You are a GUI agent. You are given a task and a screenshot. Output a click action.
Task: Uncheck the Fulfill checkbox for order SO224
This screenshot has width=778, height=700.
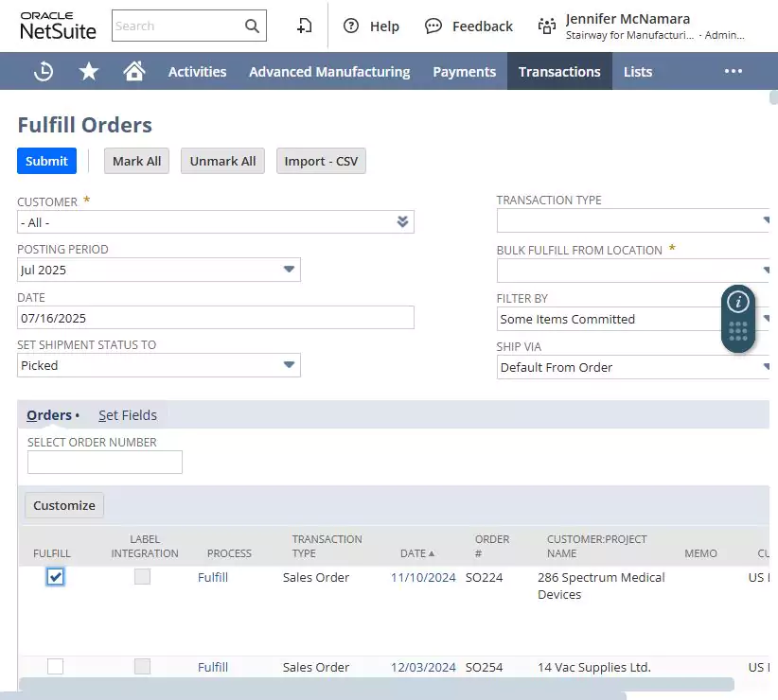pyautogui.click(x=55, y=577)
